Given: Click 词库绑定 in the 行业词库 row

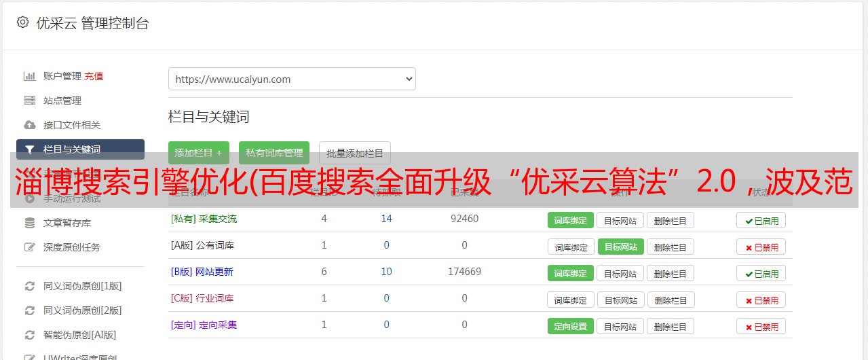Looking at the screenshot, I should tap(571, 300).
